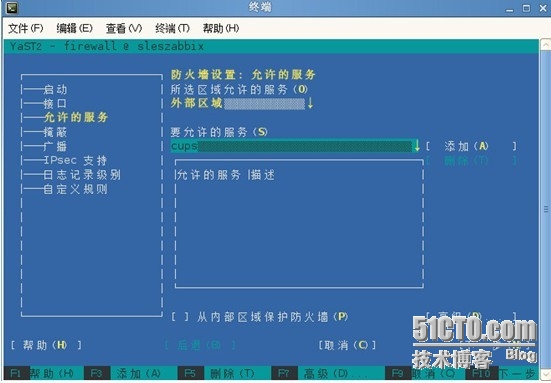Select 启动 in the firewall tree
Image resolution: width=551 pixels, height=383 pixels.
pos(55,89)
